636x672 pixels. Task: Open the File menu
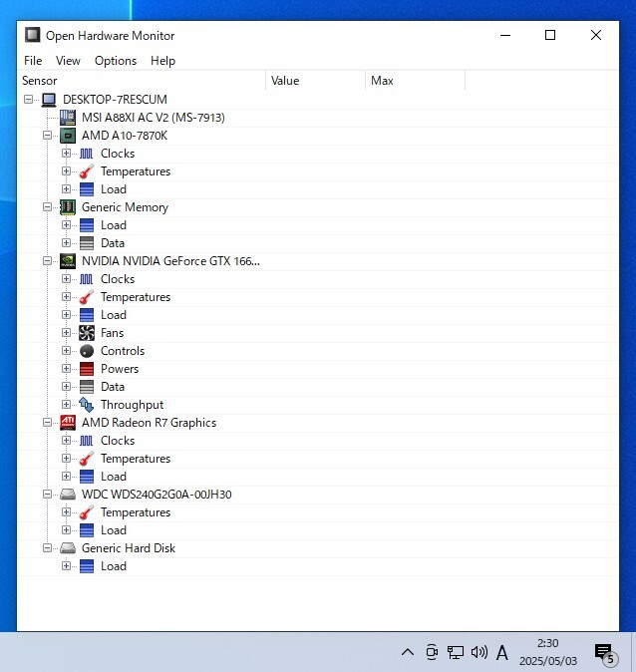(33, 61)
